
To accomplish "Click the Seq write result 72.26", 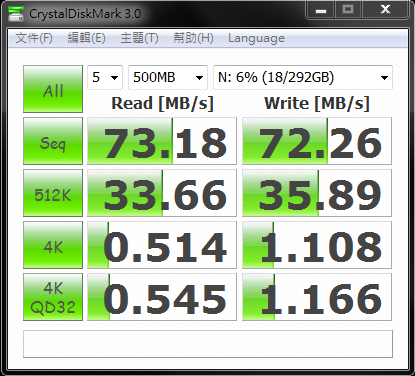I will 317,141.
